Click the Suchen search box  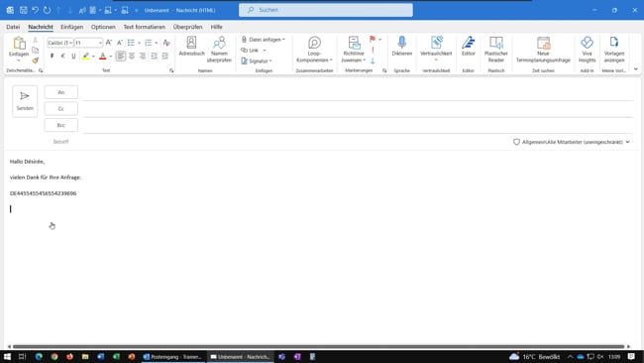pos(326,10)
